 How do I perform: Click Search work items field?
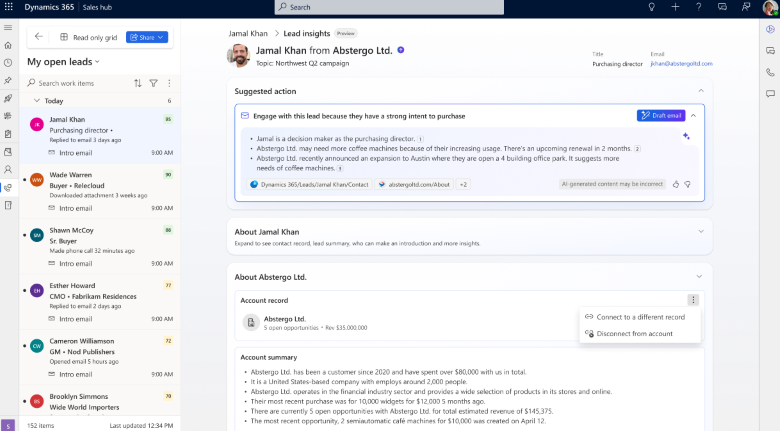(78, 83)
